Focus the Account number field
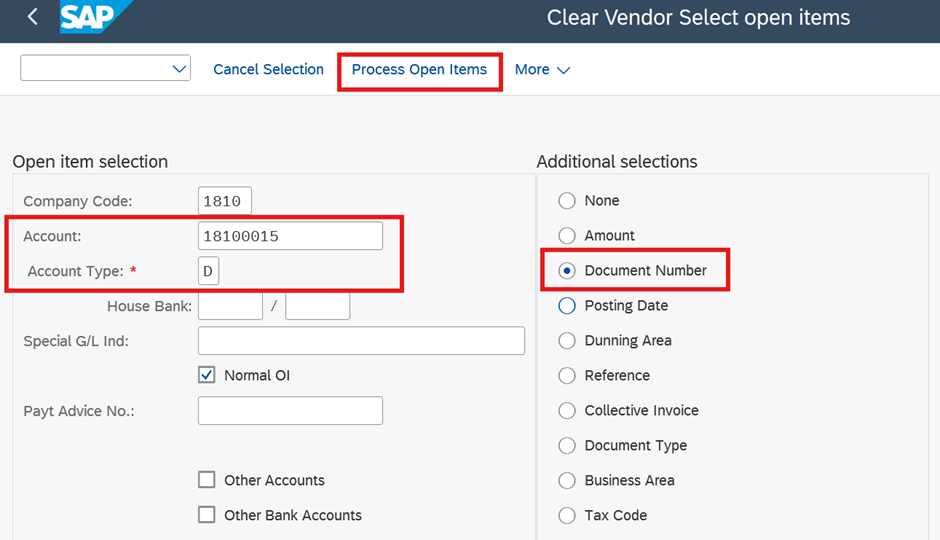 click(290, 236)
